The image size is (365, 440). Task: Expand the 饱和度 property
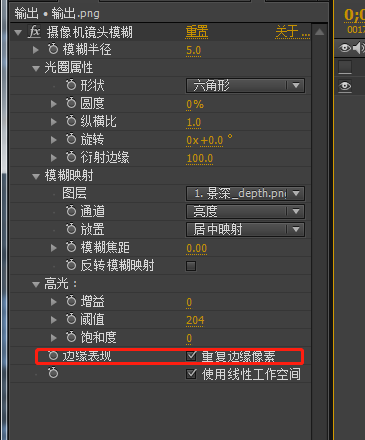54,338
